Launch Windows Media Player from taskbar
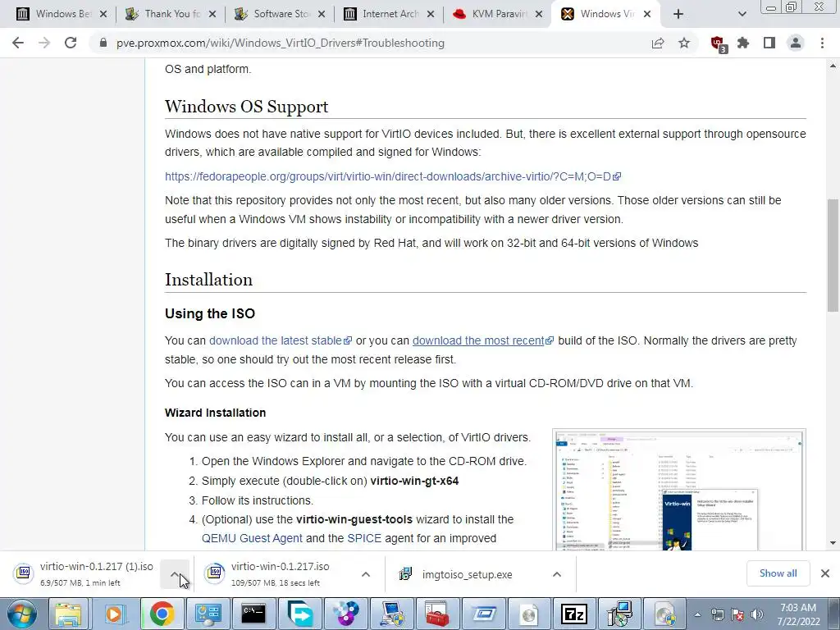Screen dimensions: 840x630 tap(114, 614)
